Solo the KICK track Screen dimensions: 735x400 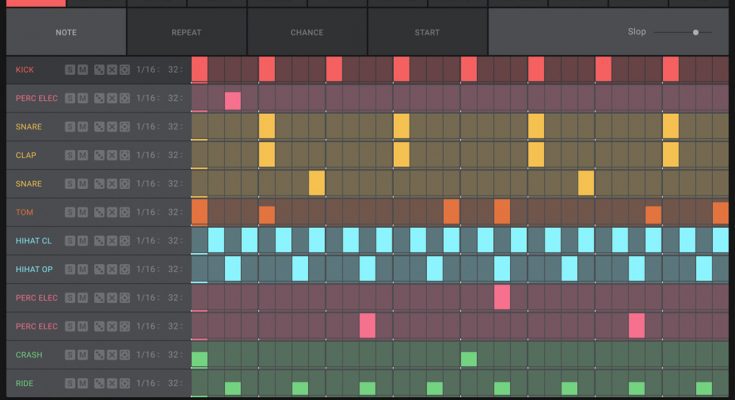(70, 70)
